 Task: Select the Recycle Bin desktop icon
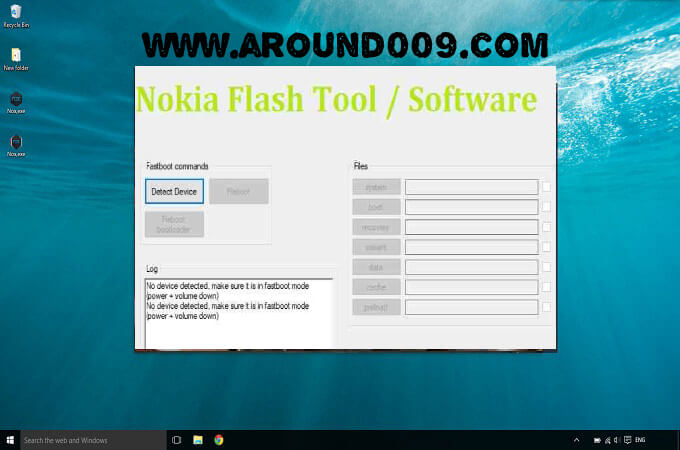click(16, 16)
